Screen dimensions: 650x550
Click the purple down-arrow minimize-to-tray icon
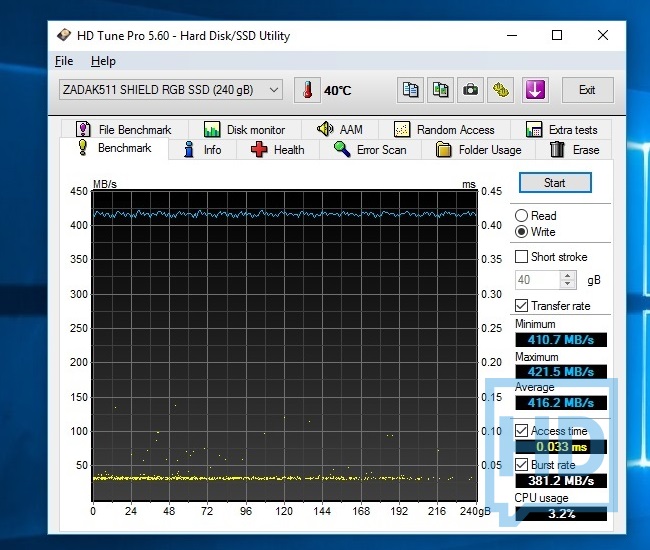coord(535,90)
